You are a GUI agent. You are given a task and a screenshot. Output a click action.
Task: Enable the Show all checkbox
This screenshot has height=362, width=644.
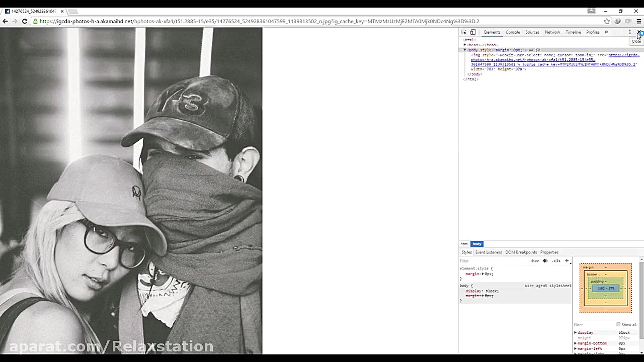[618, 325]
